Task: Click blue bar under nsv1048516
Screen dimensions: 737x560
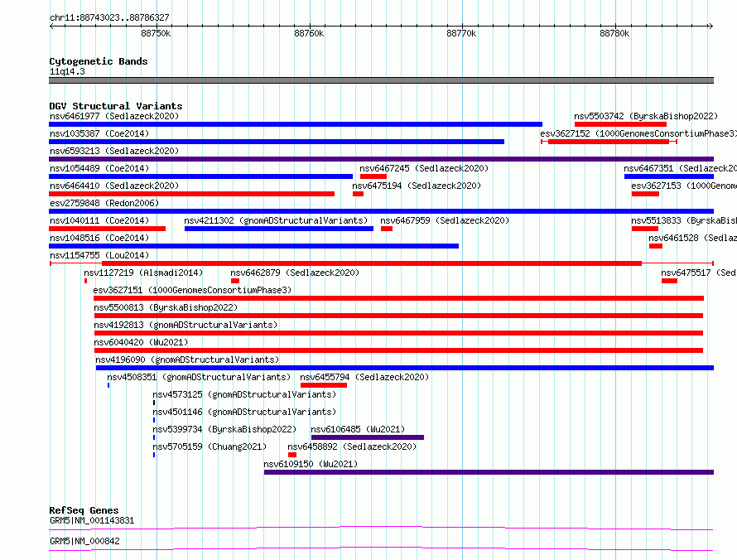Action: (x=254, y=246)
